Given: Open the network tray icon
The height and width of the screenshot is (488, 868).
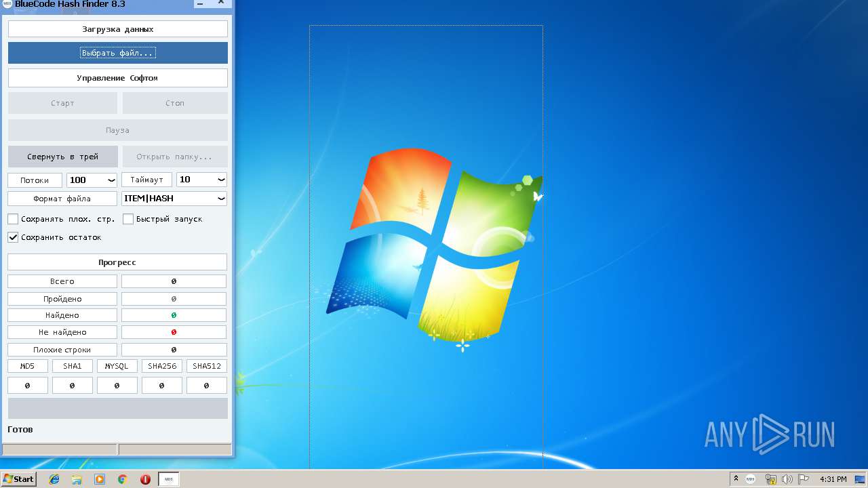Looking at the screenshot, I should [770, 479].
